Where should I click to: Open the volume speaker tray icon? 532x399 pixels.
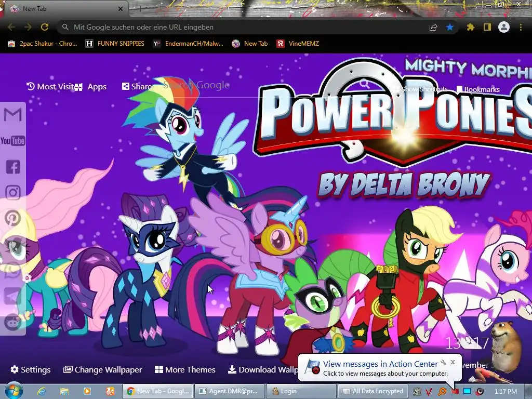(x=480, y=392)
